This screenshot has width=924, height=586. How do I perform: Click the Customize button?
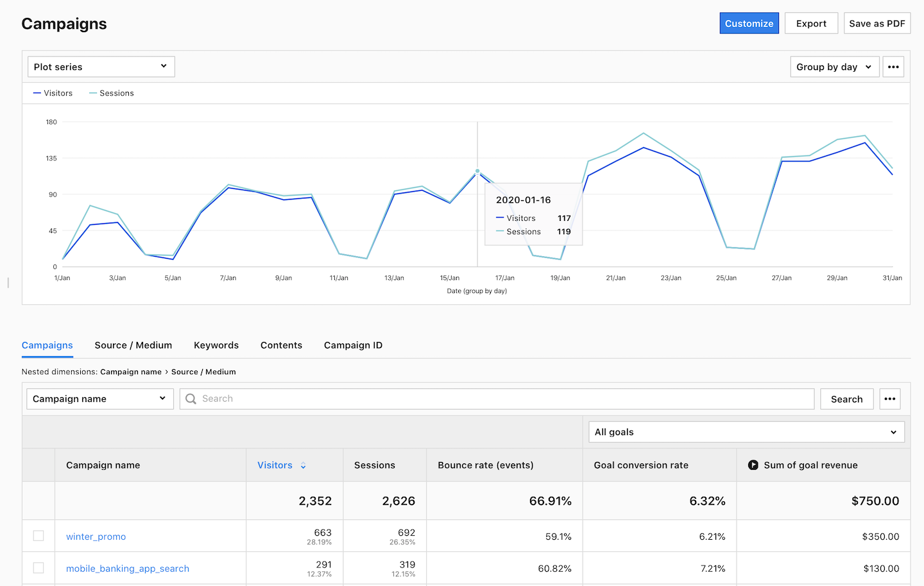click(x=749, y=23)
